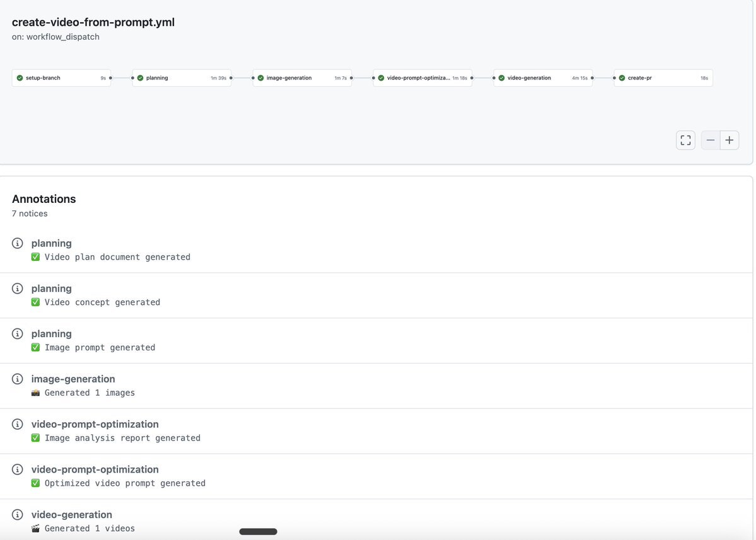Click green check emoji for 'Image analysis report generated'
This screenshot has width=756, height=540.
point(36,439)
